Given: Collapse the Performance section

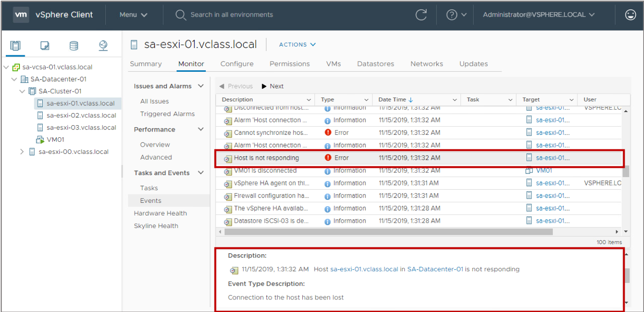Looking at the screenshot, I should click(201, 130).
